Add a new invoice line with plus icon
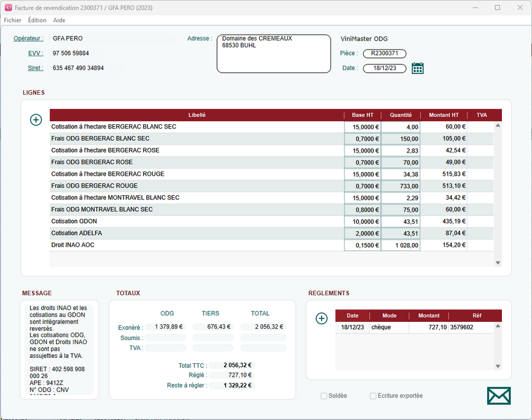 pos(36,120)
